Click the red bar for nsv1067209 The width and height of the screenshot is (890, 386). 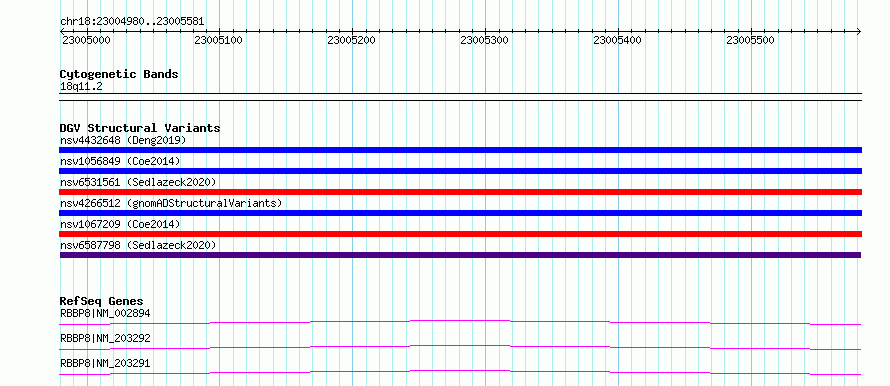pyautogui.click(x=460, y=234)
